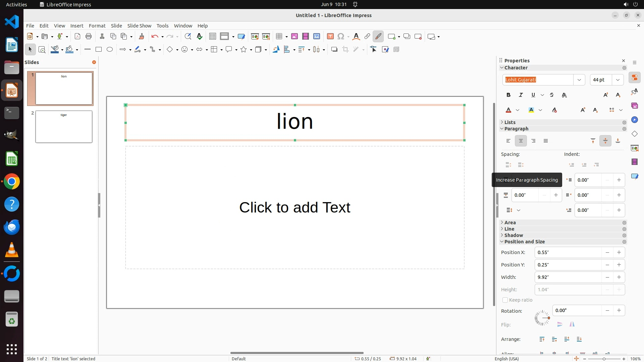The width and height of the screenshot is (644, 362).
Task: Click the Export as PDF icon
Action: pos(77,37)
